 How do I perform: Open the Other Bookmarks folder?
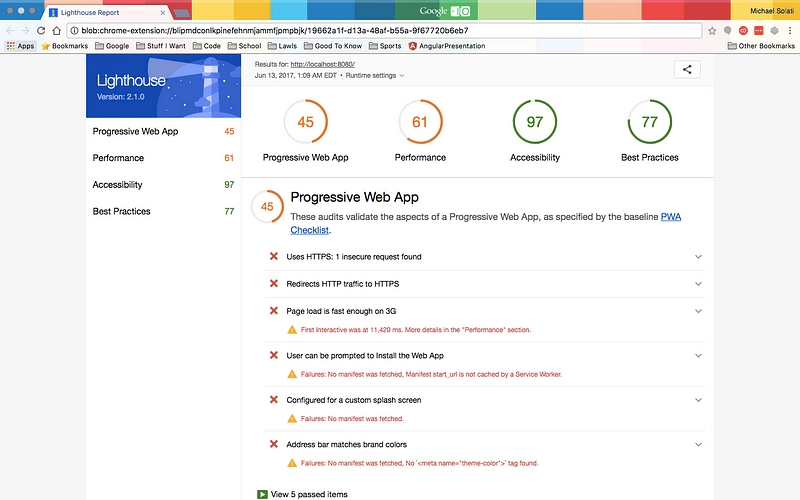761,46
